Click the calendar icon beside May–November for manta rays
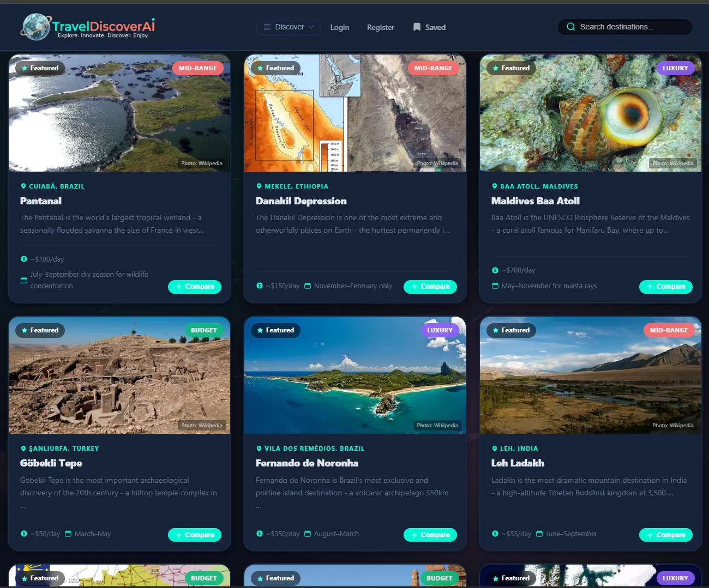 point(495,286)
